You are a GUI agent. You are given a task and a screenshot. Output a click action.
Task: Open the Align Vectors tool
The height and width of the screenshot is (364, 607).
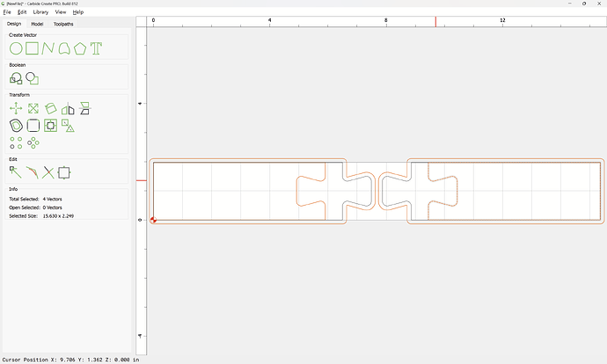click(51, 126)
